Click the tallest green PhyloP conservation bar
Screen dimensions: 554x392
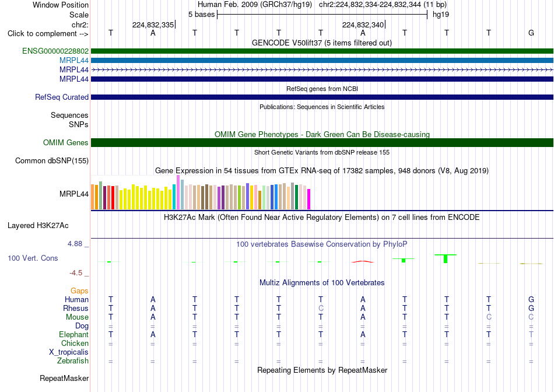click(446, 258)
